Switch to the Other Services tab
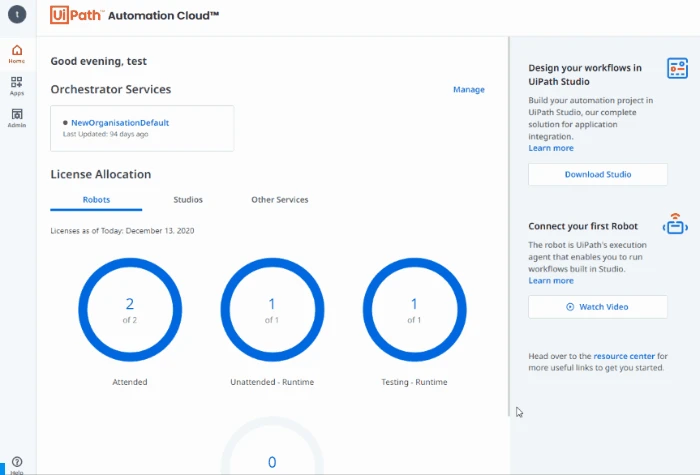700x475 pixels. click(279, 200)
